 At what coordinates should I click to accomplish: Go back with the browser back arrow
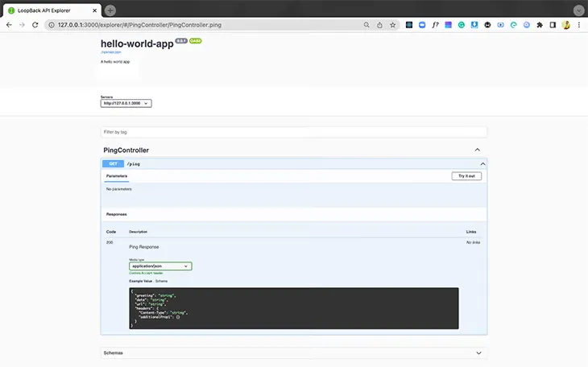[9, 25]
